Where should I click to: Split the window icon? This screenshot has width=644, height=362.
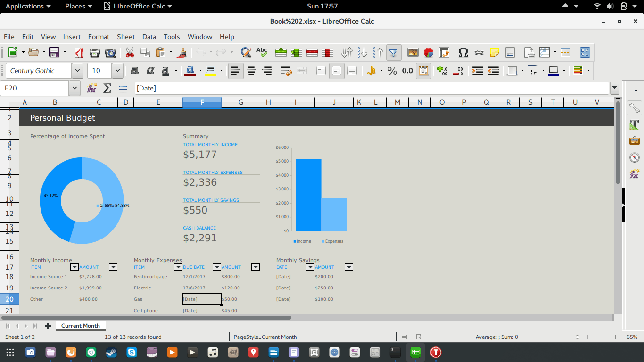566,52
